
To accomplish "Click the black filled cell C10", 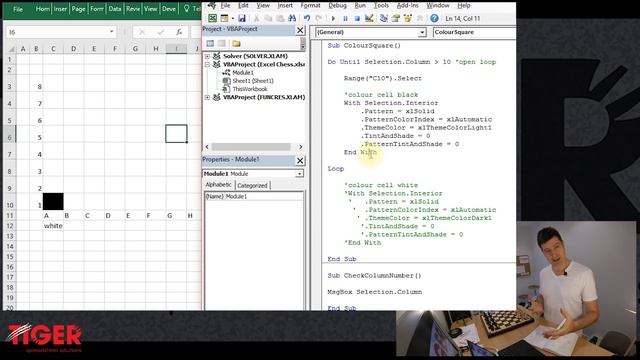I will point(53,201).
